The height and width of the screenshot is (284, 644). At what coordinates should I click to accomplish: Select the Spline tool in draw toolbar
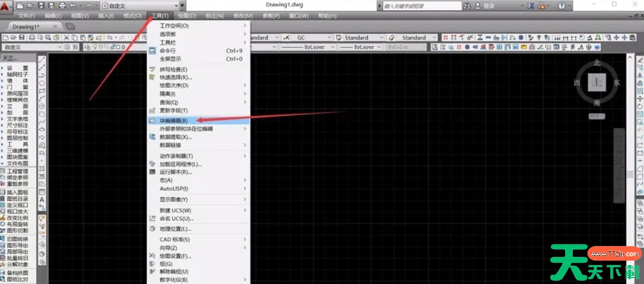pos(42,122)
